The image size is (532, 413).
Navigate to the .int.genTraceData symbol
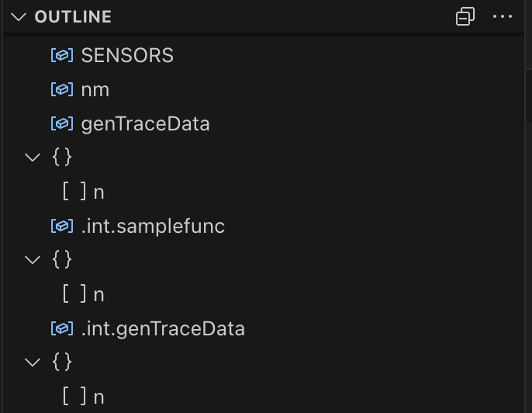[163, 328]
